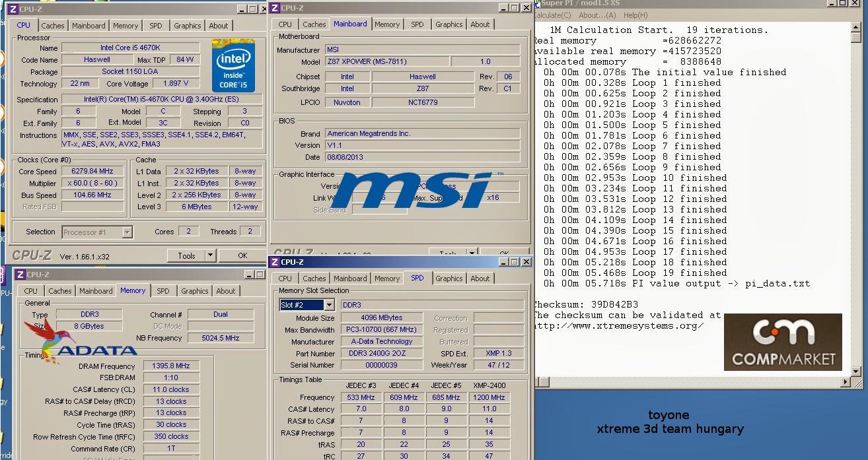Select CPU tab in SPD window
Image resolution: width=868 pixels, height=460 pixels.
coord(285,279)
